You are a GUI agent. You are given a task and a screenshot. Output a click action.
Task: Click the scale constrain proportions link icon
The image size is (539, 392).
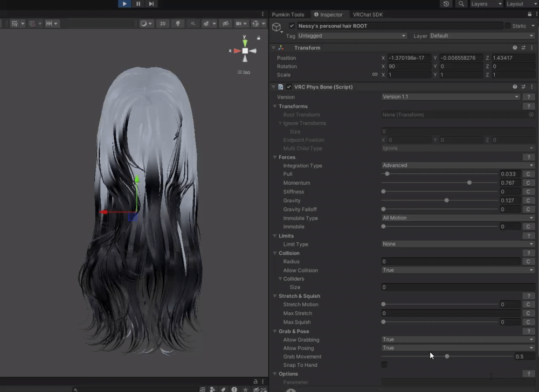tap(375, 75)
